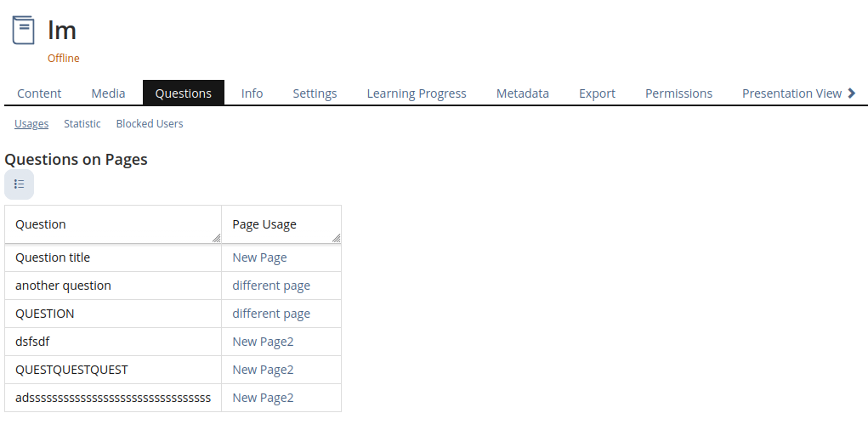Open the Info tab
Viewport: 868px width, 430px height.
[252, 93]
